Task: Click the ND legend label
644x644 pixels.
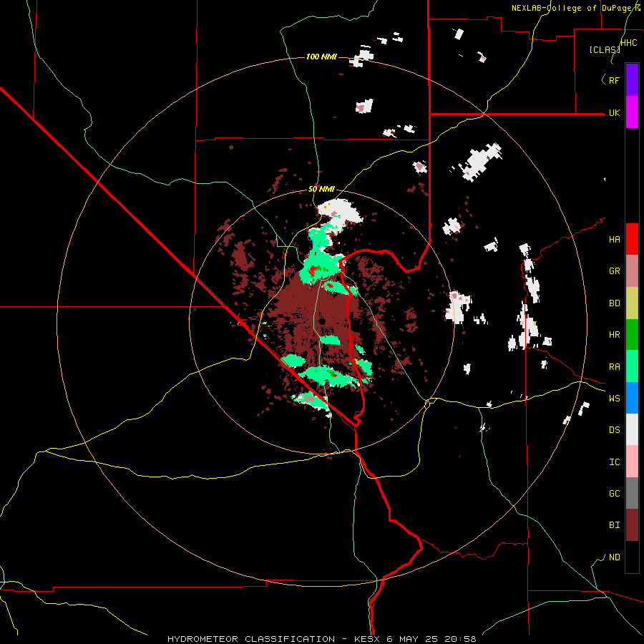Action: click(614, 557)
